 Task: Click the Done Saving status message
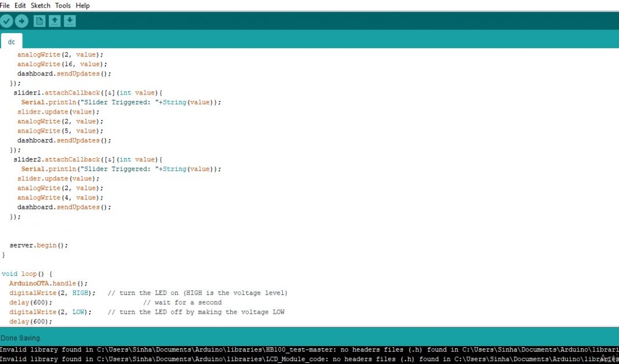click(x=21, y=338)
